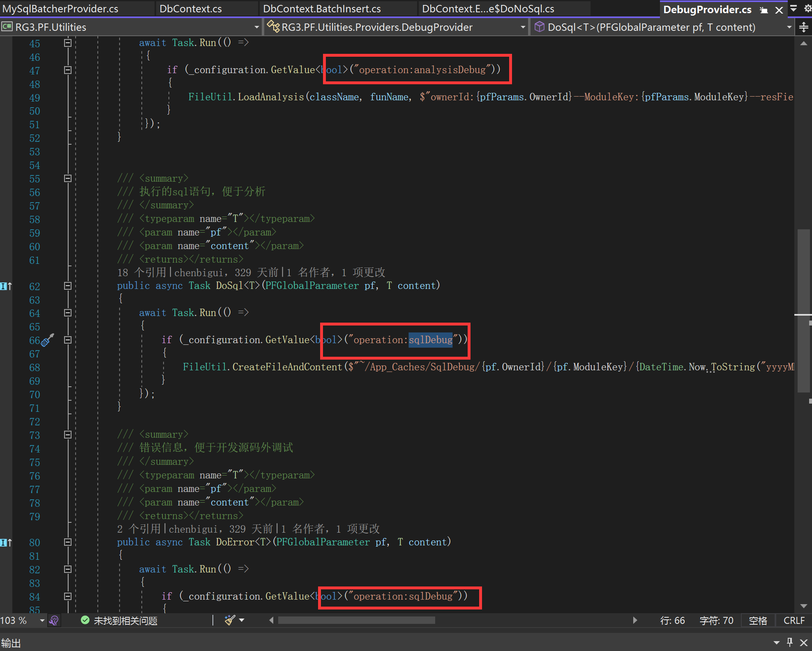Click the 空格 indentation indicator

[758, 621]
